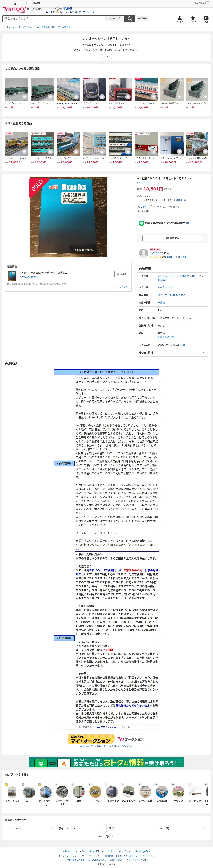Go to オークショントップ breadcrumb
The image size is (213, 868).
(x=11, y=27)
